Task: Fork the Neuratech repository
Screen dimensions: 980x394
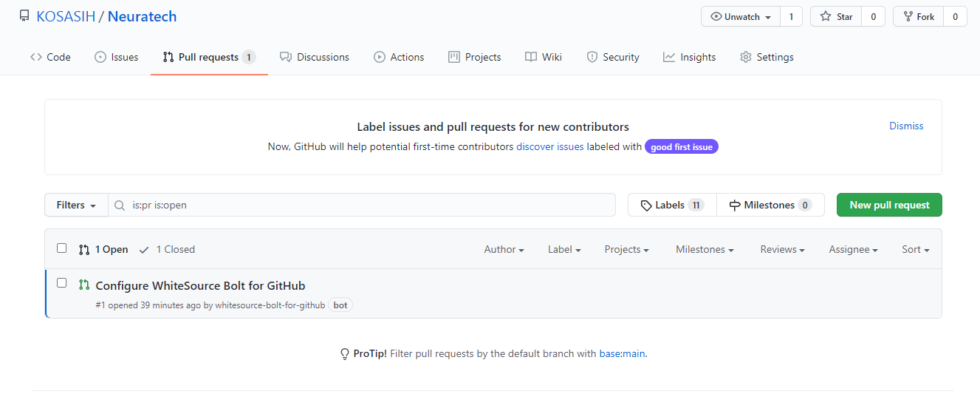Action: point(919,16)
